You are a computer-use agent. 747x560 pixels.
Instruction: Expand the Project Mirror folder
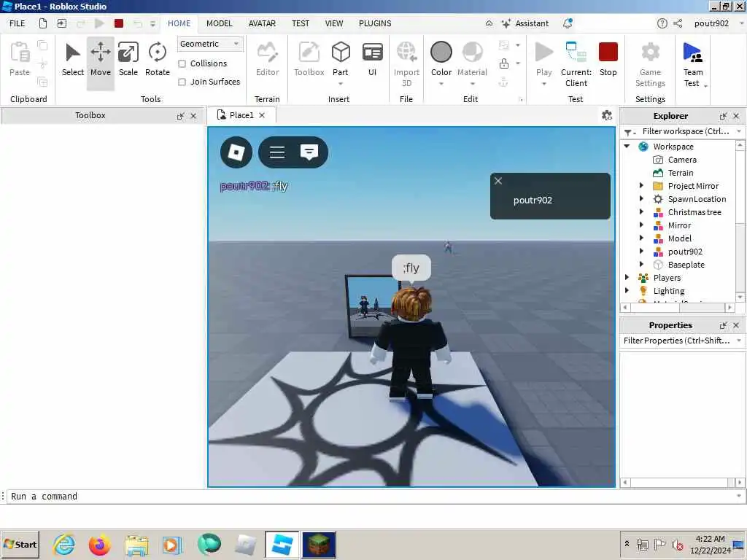point(641,186)
